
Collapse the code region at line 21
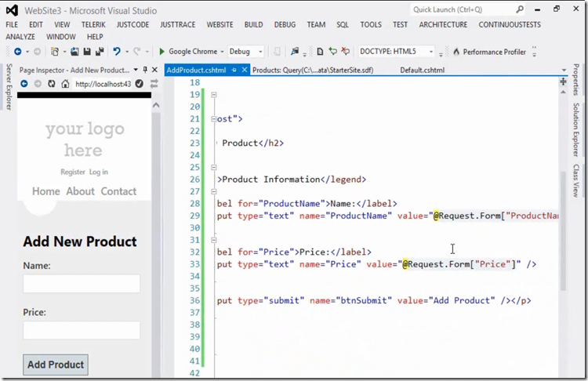coord(213,119)
